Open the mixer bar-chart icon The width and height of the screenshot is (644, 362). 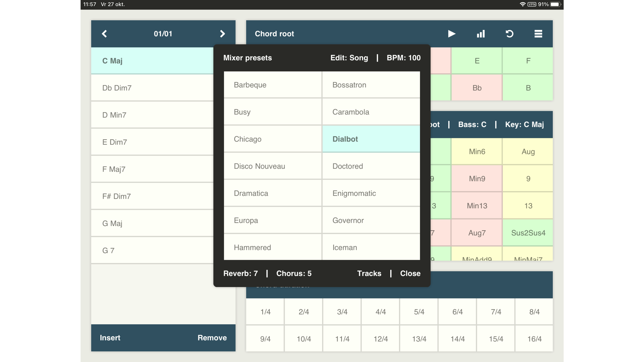(x=480, y=34)
